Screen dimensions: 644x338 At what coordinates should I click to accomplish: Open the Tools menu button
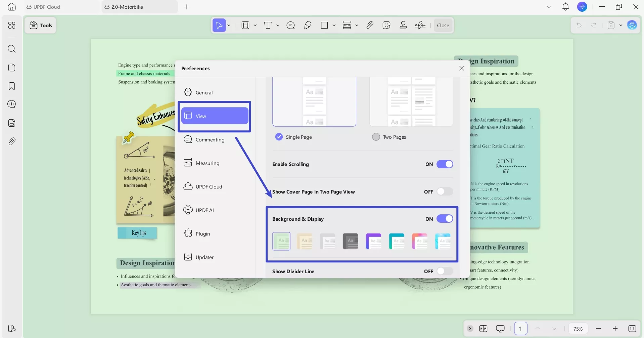pyautogui.click(x=41, y=25)
